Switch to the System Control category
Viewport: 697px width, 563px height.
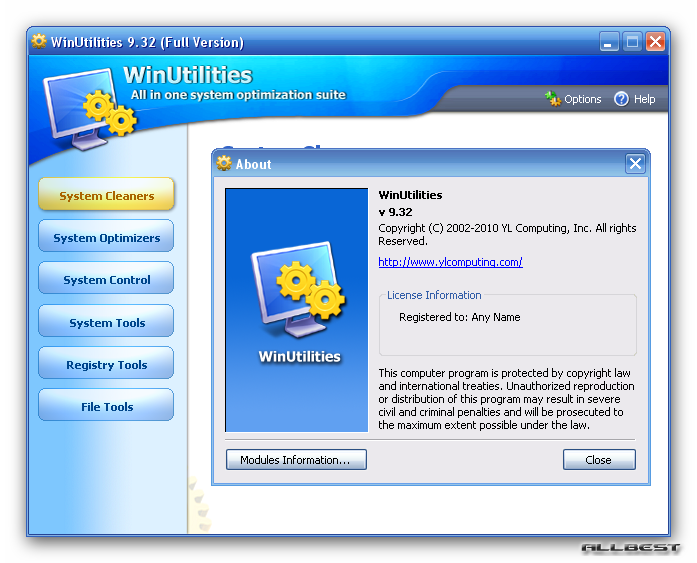(x=106, y=278)
